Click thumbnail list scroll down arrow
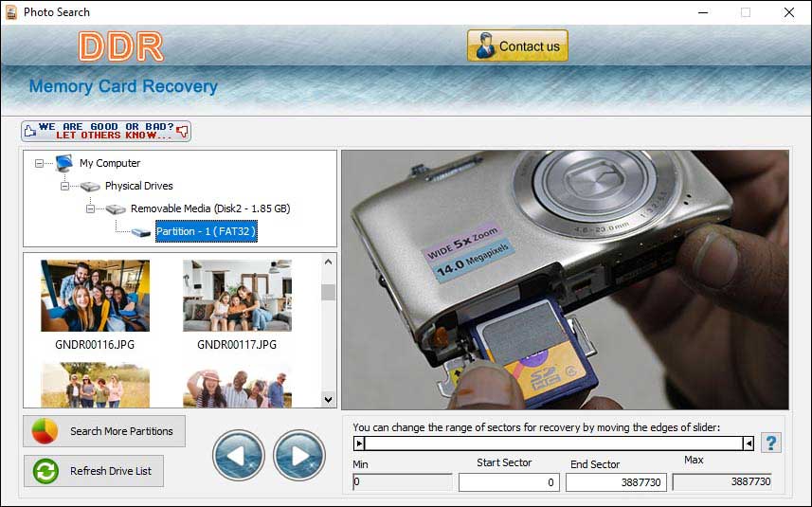 328,399
